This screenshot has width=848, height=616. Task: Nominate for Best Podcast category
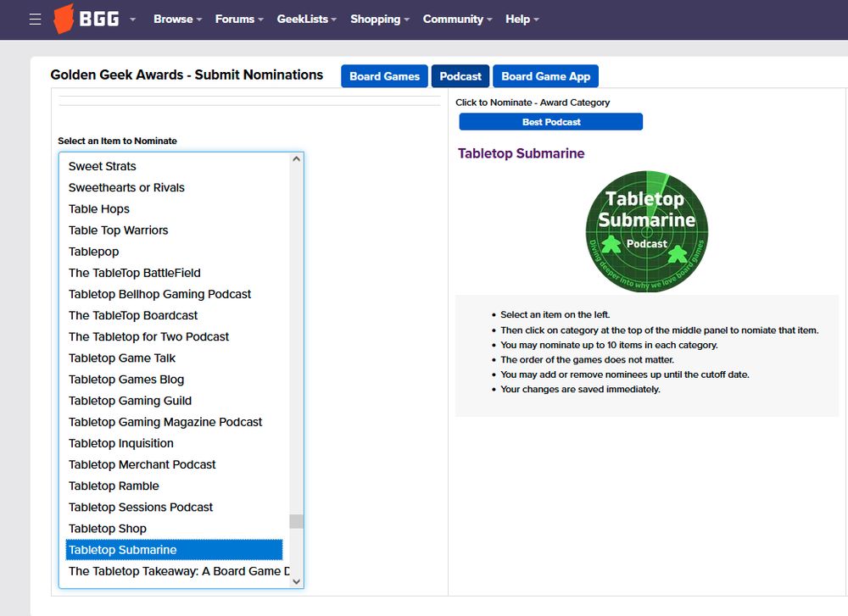pyautogui.click(x=551, y=122)
